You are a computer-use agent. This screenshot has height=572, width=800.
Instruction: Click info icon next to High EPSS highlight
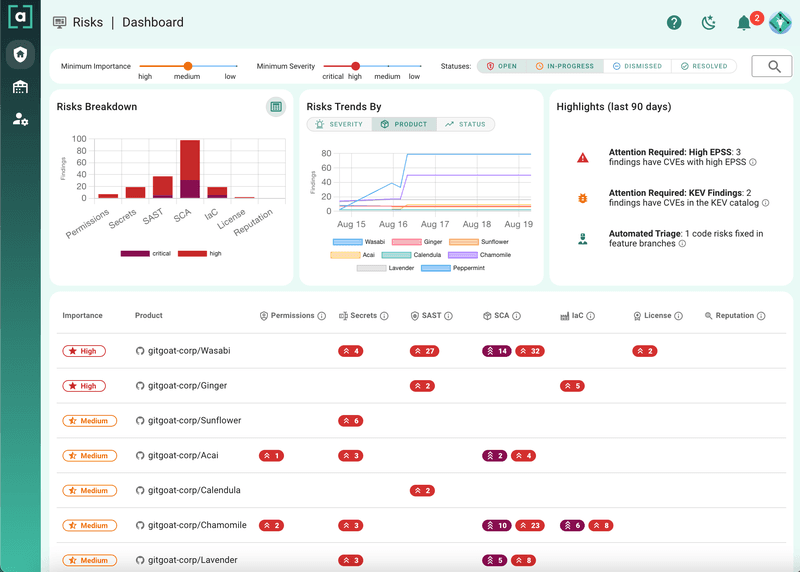[753, 162]
